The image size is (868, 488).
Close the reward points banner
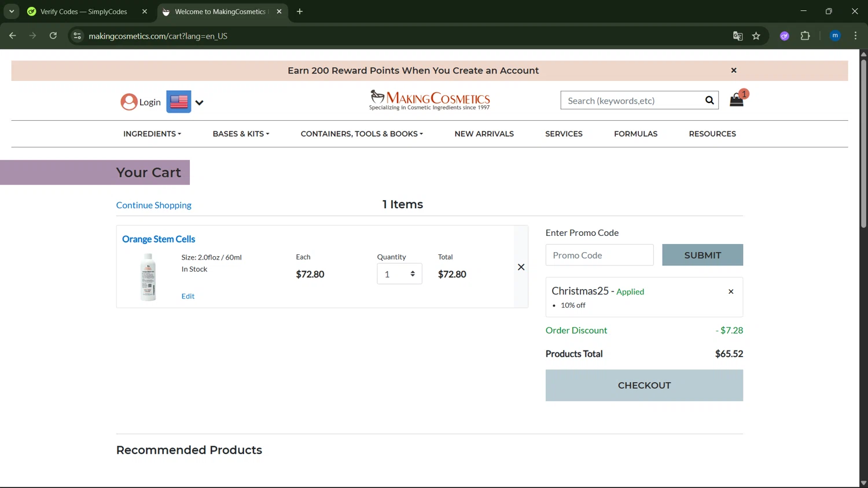[x=734, y=71]
